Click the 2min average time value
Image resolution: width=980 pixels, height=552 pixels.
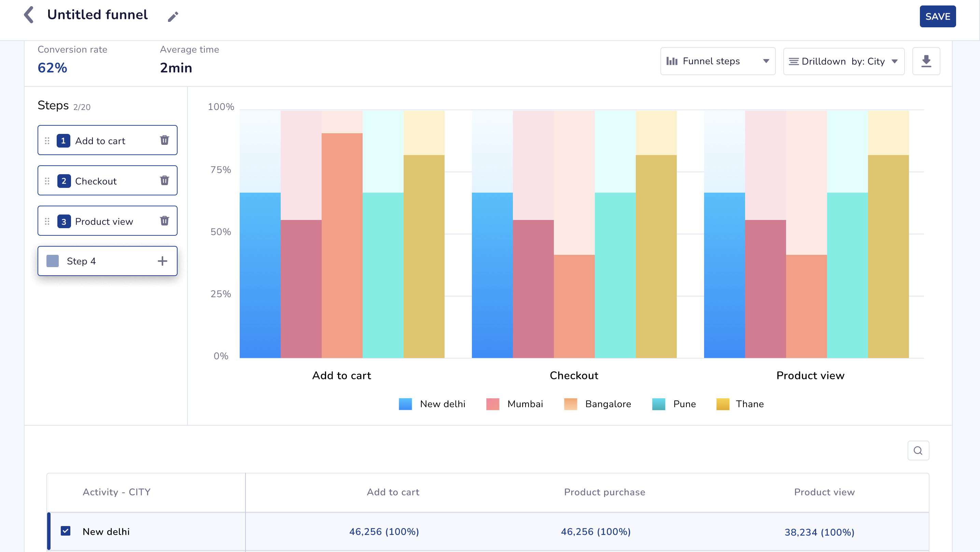176,68
